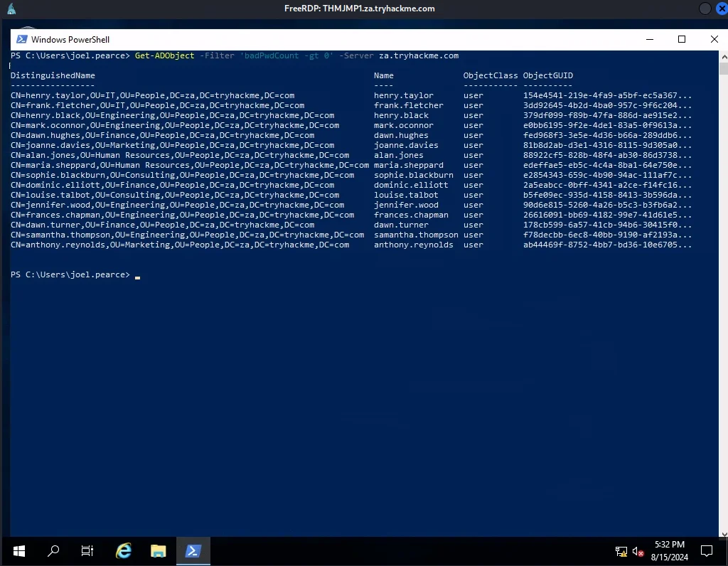Close the Windows PowerShell window
The height and width of the screenshot is (566, 728).
pos(714,40)
